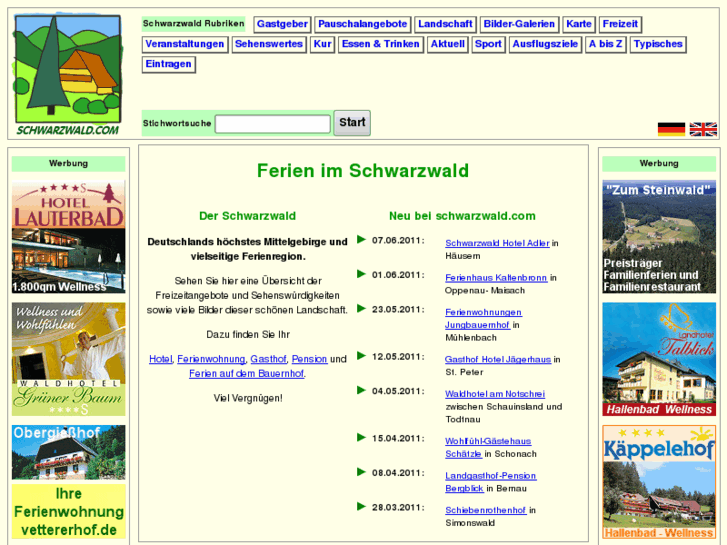Viewport: 727px width, 545px height.
Task: Open the Karte page
Action: click(x=579, y=24)
